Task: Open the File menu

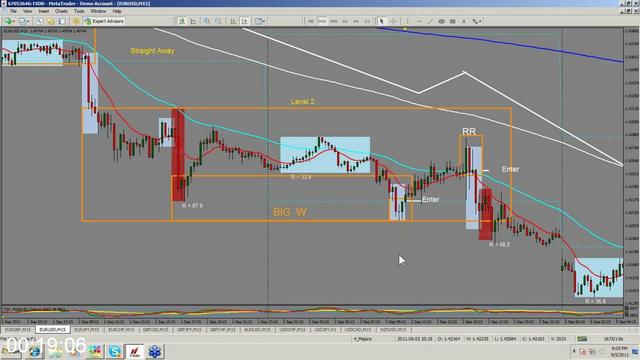Action: tap(13, 11)
